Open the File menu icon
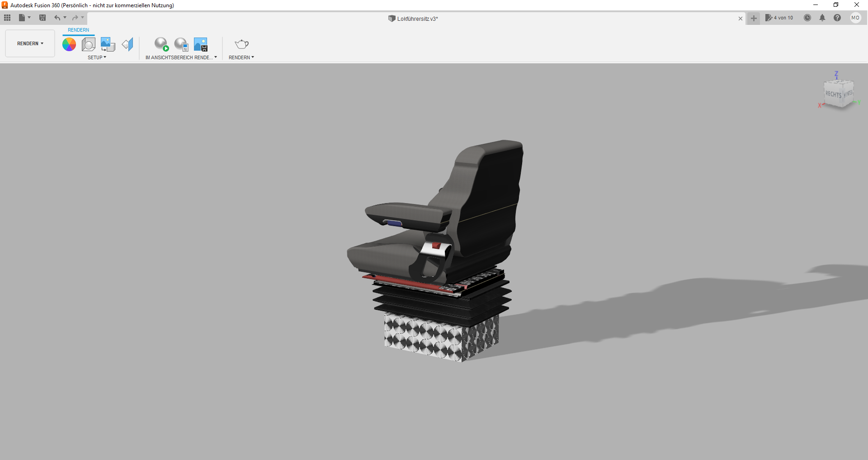Image resolution: width=868 pixels, height=460 pixels. click(x=22, y=18)
